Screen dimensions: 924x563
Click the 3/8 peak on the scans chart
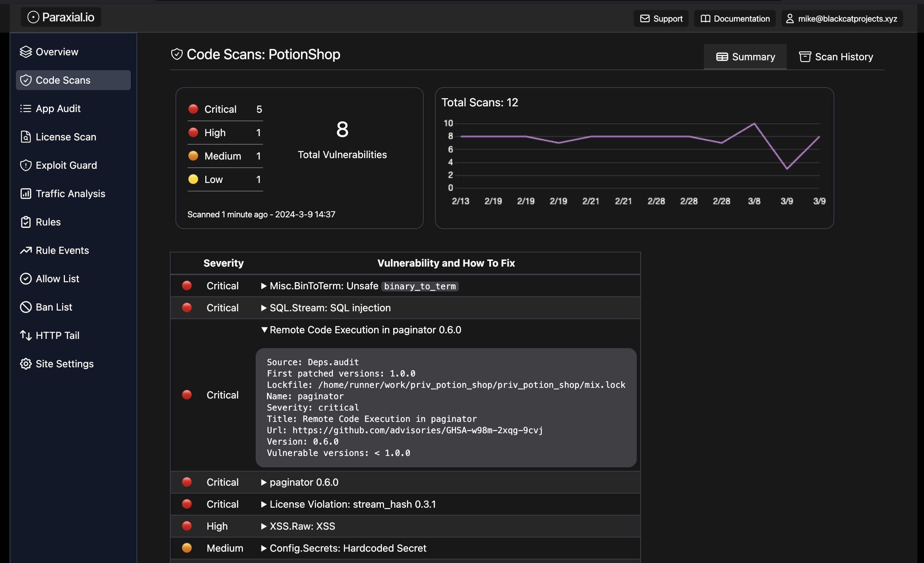(x=754, y=123)
